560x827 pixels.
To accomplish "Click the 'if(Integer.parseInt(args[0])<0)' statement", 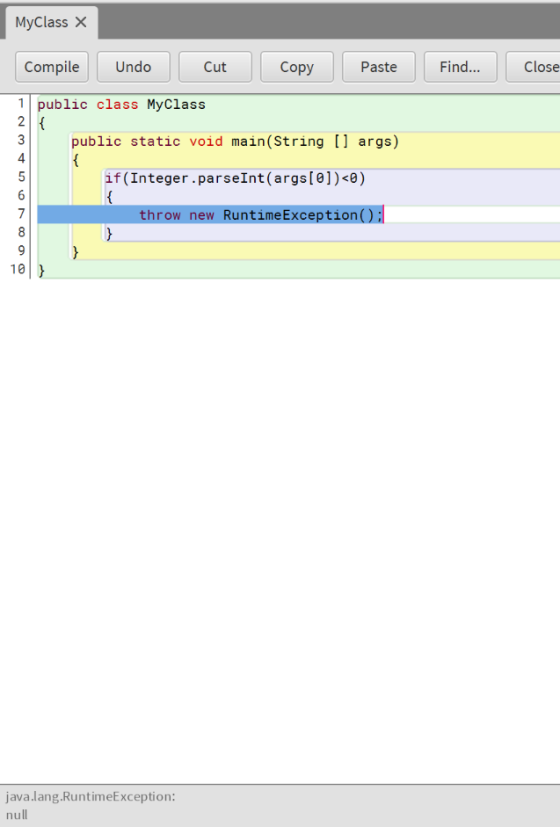I will pos(235,178).
